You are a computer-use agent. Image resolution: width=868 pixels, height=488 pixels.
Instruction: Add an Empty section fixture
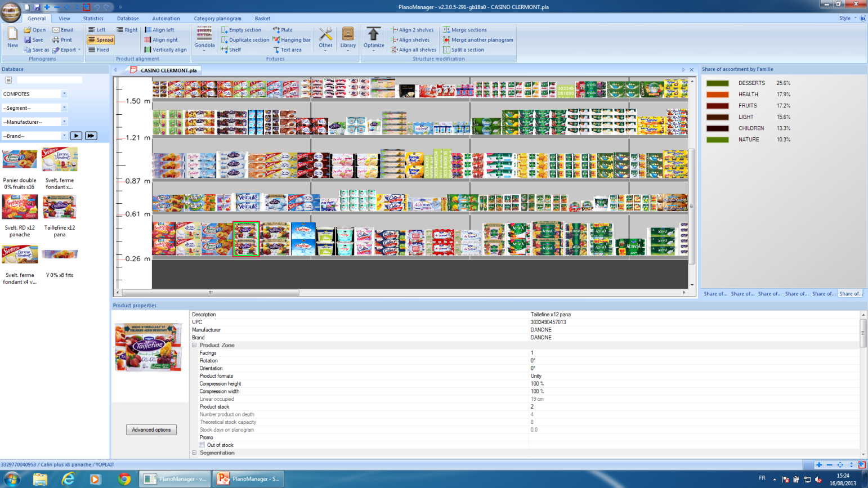tap(241, 30)
